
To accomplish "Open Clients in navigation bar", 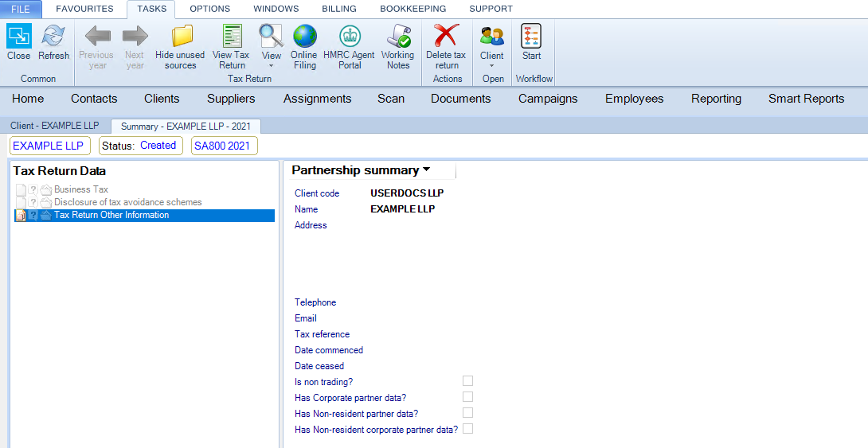I will [x=162, y=99].
